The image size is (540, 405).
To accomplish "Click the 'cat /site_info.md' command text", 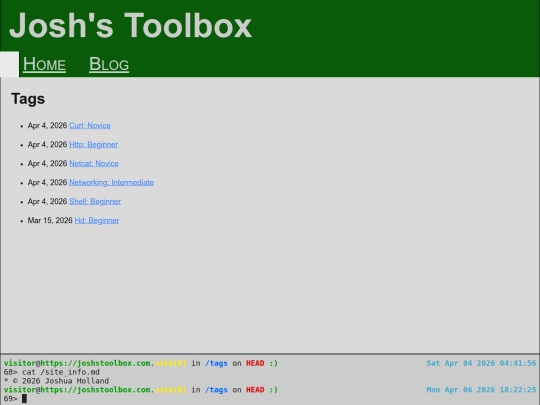I will pyautogui.click(x=61, y=372).
